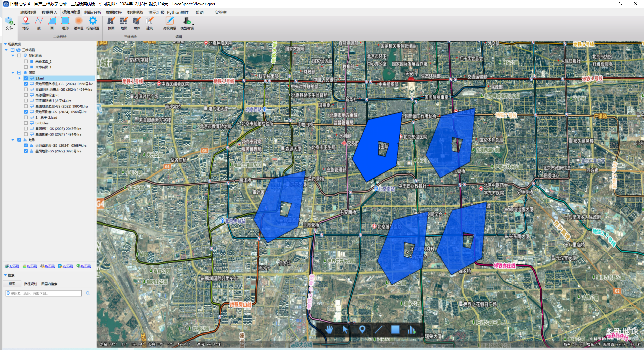Viewport: 644px width, 350px height.
Task: Click the place name search input field
Action: pyautogui.click(x=43, y=293)
